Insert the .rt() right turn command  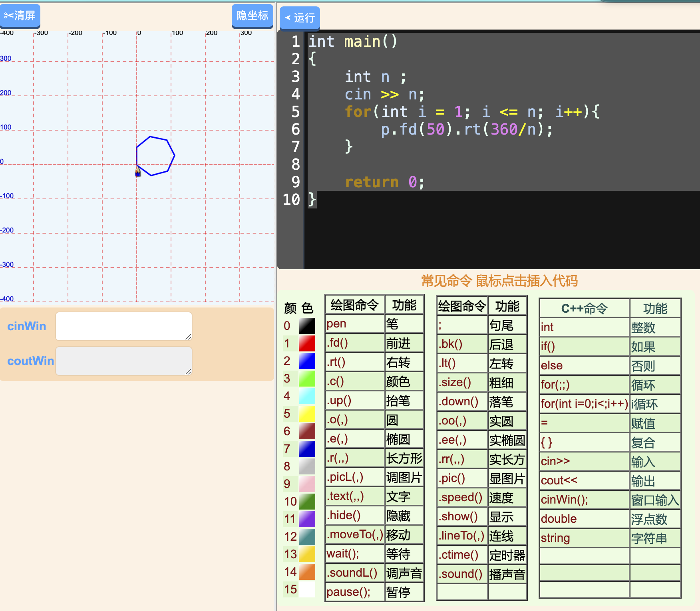coord(355,362)
